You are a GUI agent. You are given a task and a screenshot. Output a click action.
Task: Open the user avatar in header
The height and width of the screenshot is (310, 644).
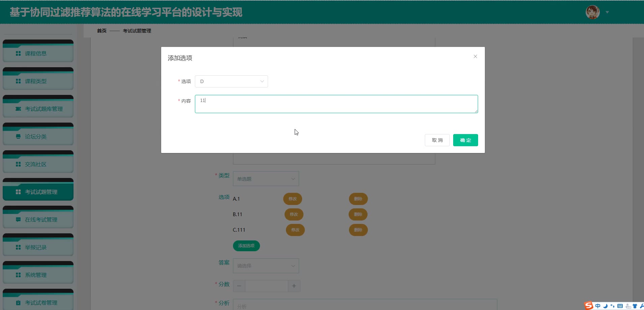point(592,12)
